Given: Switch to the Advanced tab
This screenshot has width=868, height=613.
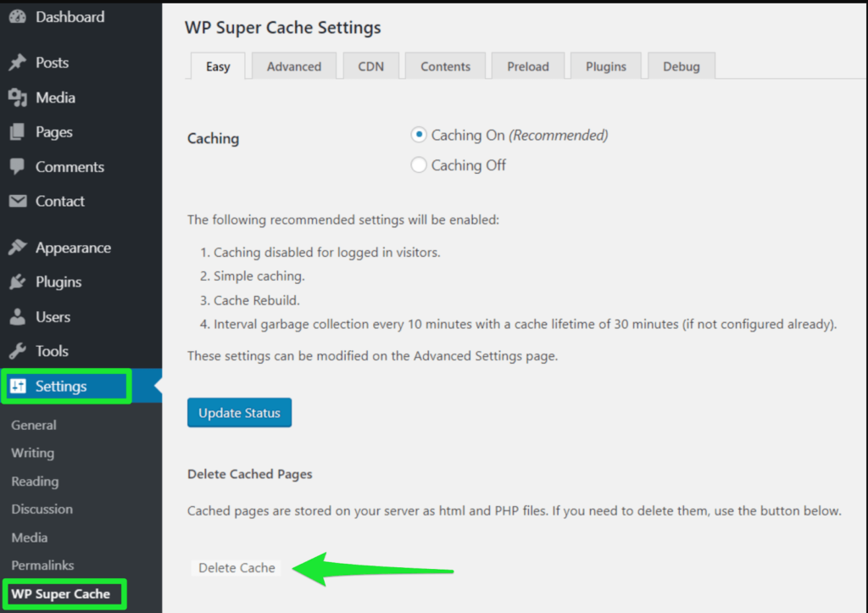Looking at the screenshot, I should (x=294, y=66).
